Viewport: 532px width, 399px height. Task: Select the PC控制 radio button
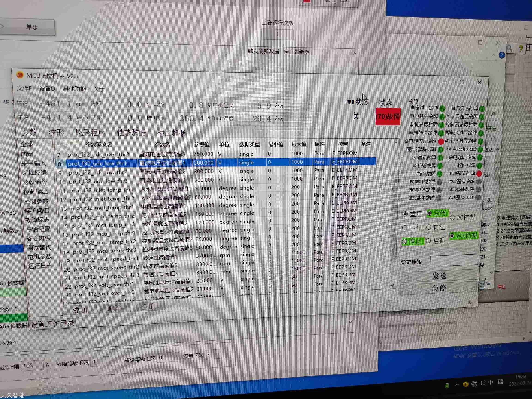pos(452,218)
